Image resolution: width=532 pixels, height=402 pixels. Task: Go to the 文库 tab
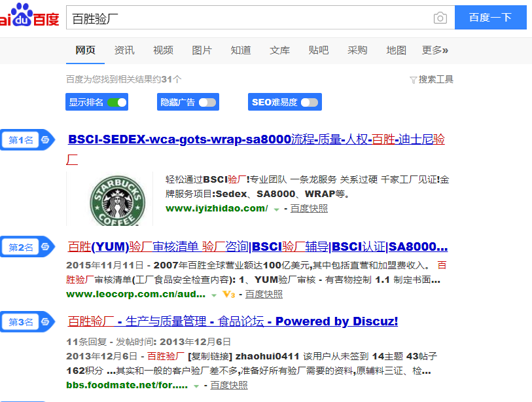tap(279, 50)
